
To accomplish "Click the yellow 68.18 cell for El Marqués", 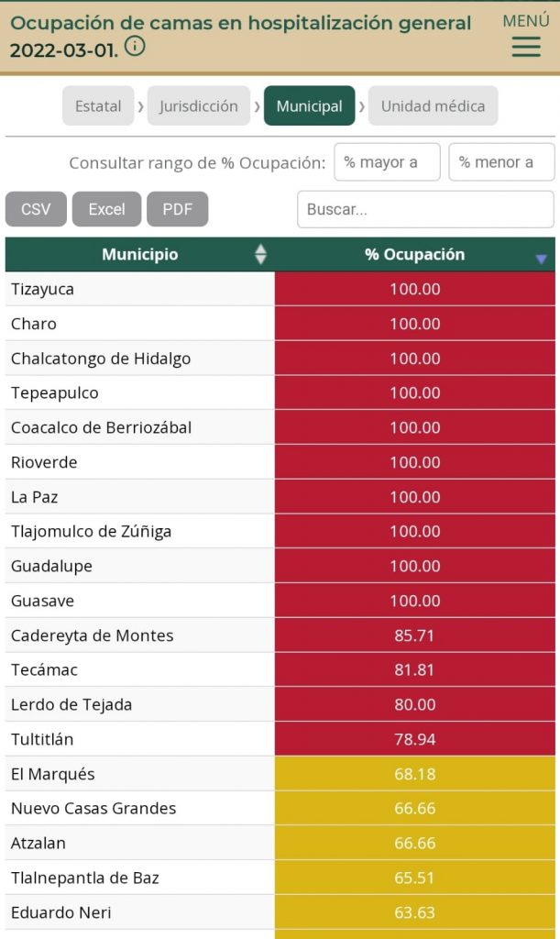I will pos(414,774).
